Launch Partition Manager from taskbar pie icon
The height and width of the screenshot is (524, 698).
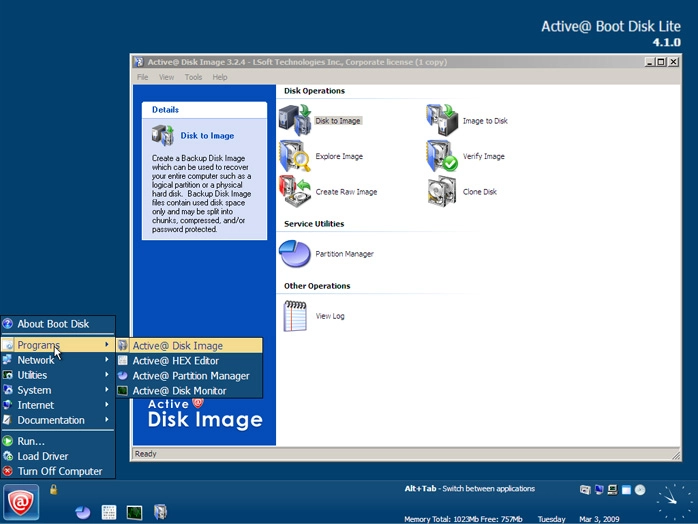pos(83,512)
